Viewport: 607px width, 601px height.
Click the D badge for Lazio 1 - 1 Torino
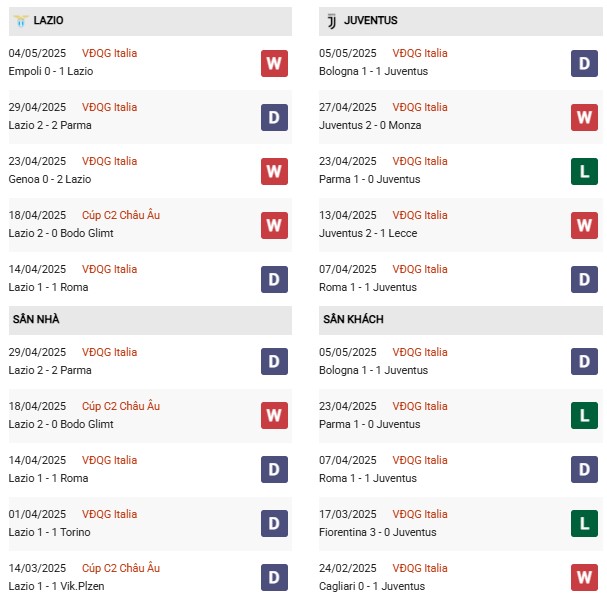pyautogui.click(x=274, y=524)
